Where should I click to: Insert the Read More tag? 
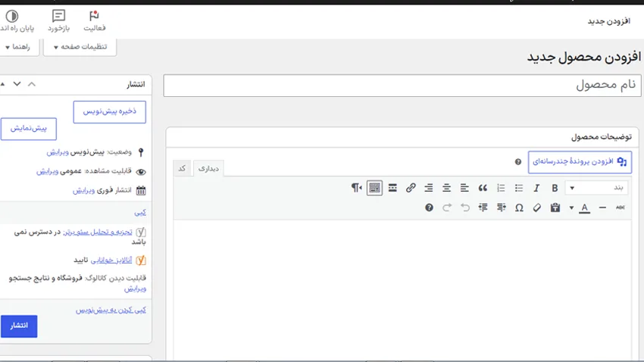coord(392,188)
